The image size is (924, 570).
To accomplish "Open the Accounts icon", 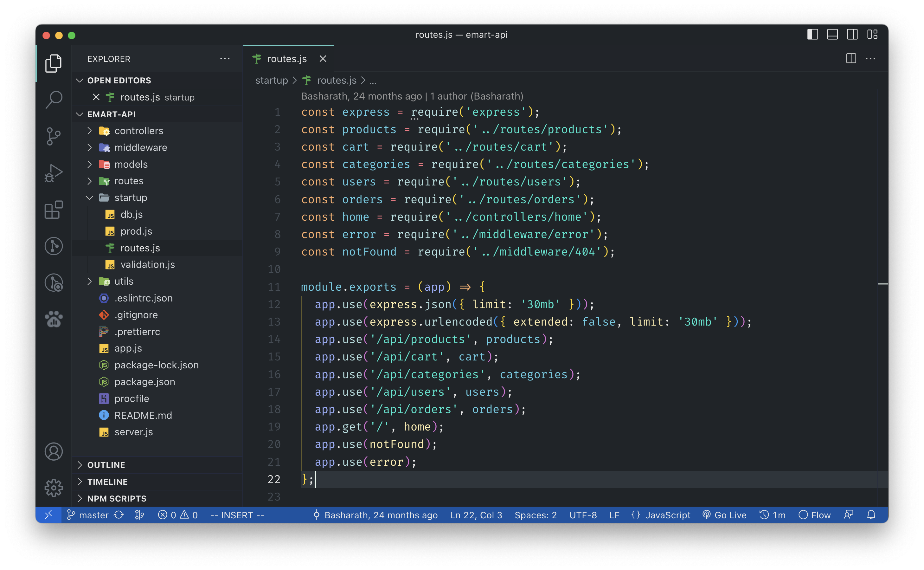I will [54, 451].
